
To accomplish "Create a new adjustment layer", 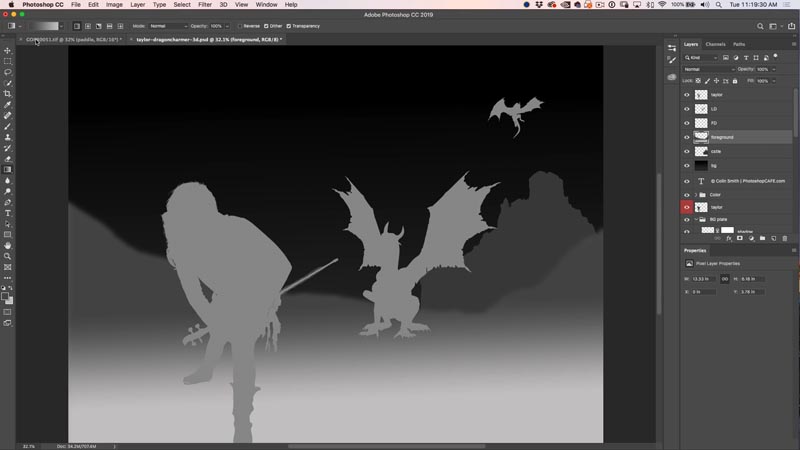I will point(751,238).
